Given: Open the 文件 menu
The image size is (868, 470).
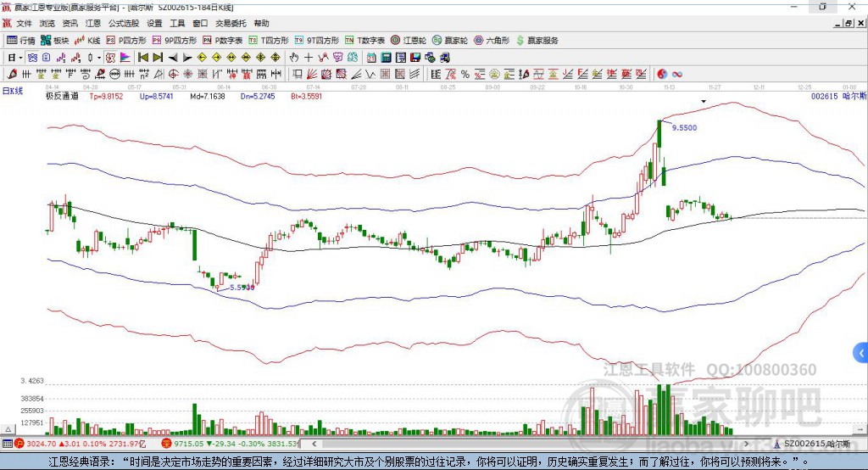Looking at the screenshot, I should point(25,23).
